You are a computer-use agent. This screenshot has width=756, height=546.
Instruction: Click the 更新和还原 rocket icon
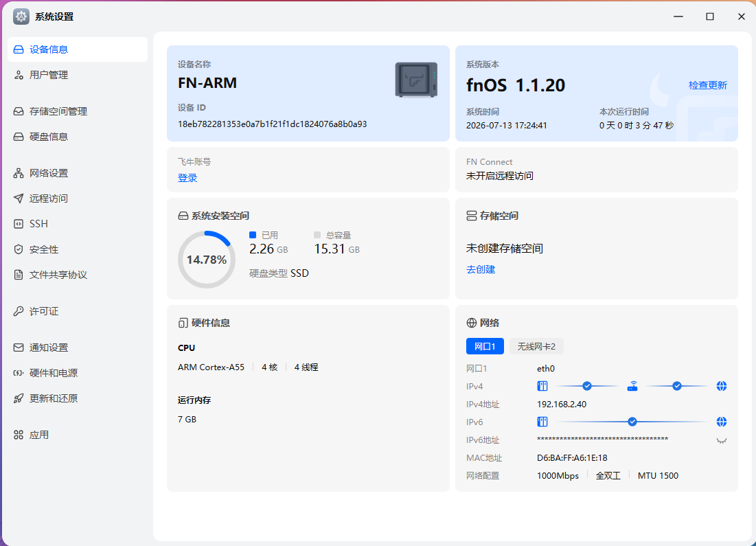[x=19, y=398]
